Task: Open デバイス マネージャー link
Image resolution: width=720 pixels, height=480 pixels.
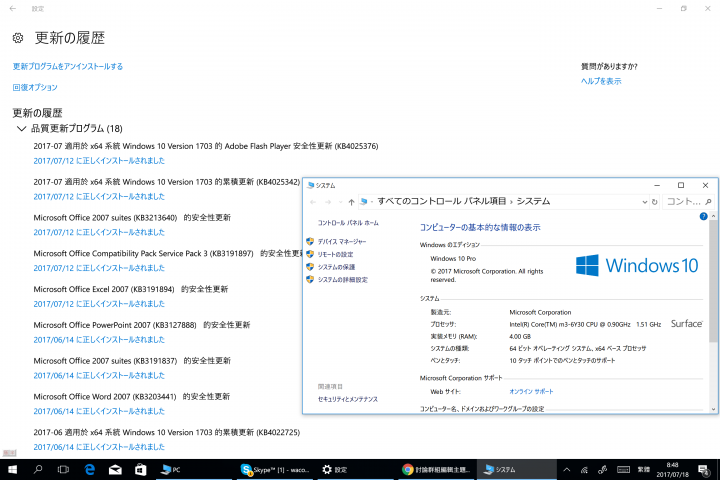Action: 342,242
